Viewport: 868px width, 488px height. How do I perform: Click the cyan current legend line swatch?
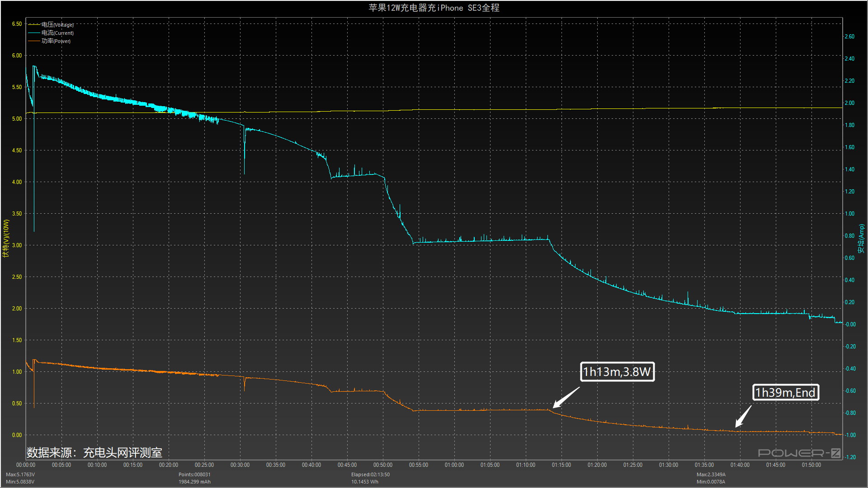pyautogui.click(x=34, y=33)
